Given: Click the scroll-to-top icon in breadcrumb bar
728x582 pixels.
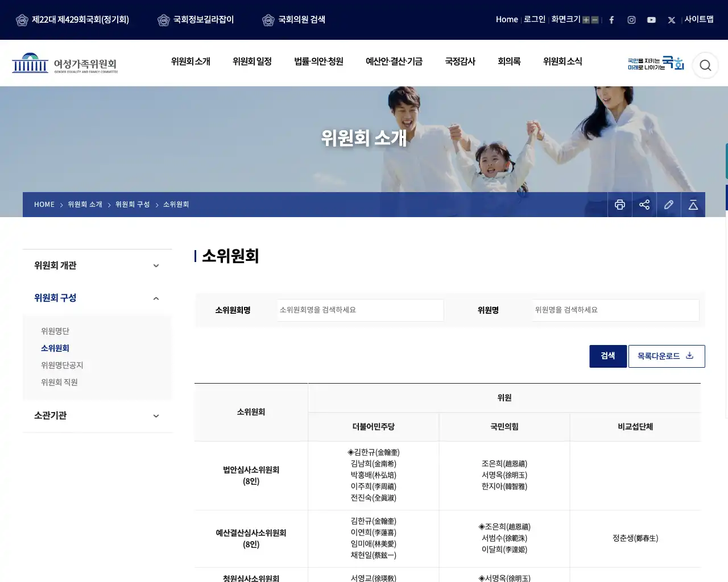Looking at the screenshot, I should (693, 205).
